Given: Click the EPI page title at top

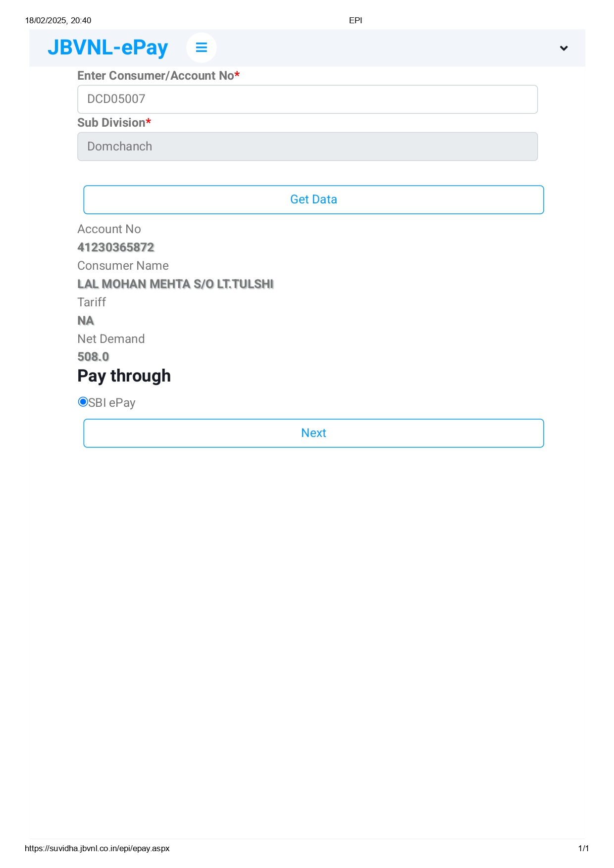Looking at the screenshot, I should [356, 20].
